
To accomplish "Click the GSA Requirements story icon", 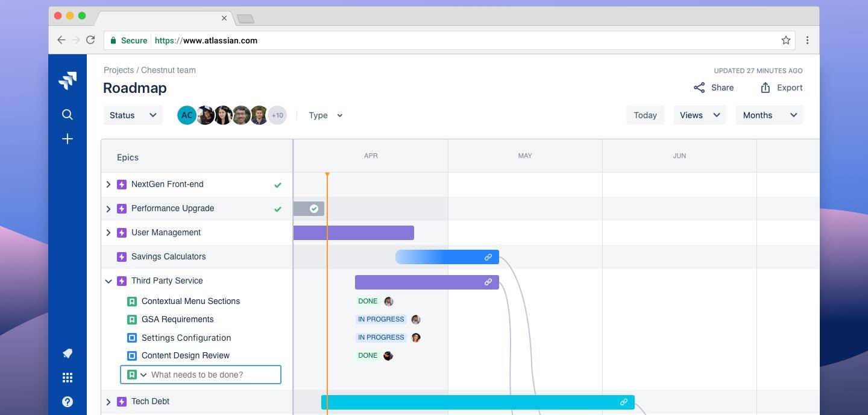I will coord(132,320).
